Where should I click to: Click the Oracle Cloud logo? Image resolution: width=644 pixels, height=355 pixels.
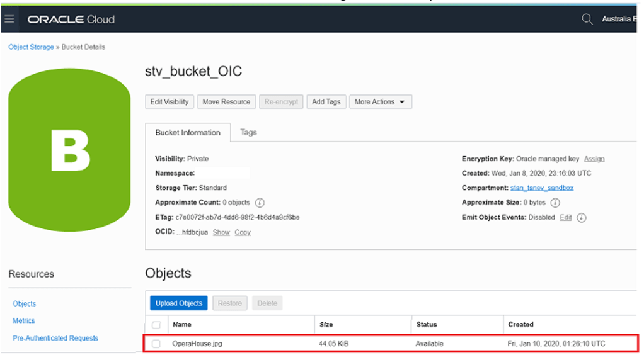coord(71,19)
